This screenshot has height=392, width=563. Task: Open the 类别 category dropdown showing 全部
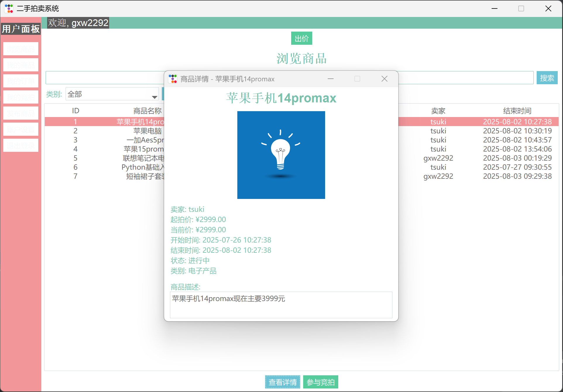point(112,94)
